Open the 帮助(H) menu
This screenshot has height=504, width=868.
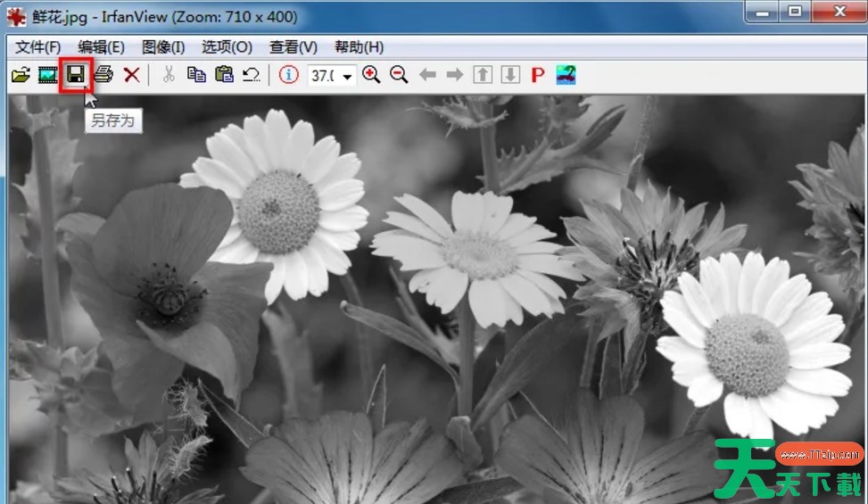pyautogui.click(x=360, y=47)
